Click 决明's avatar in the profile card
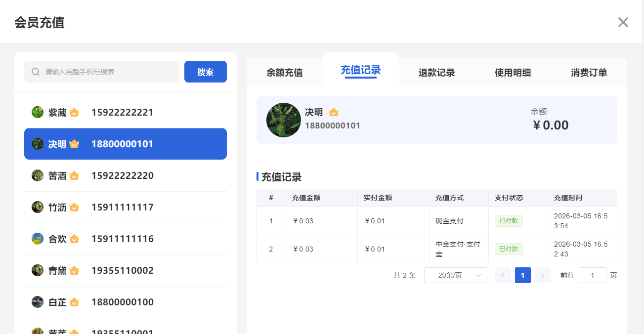Screen dimensions: 644x334 [x=283, y=120]
